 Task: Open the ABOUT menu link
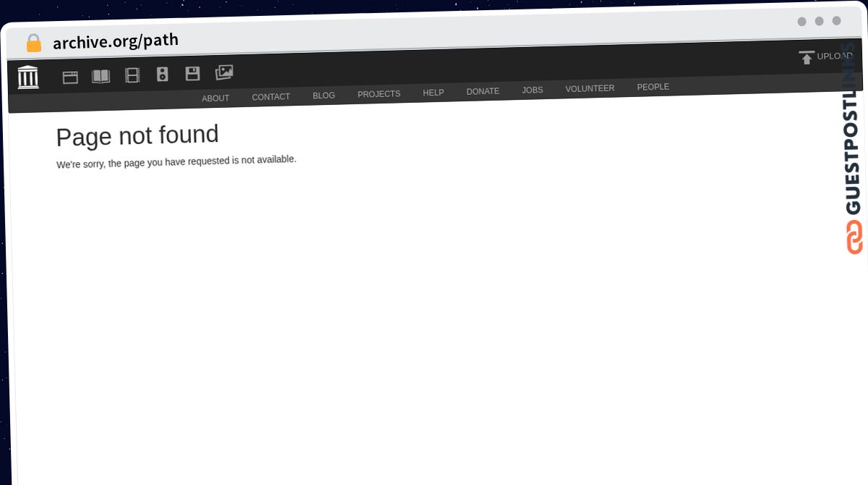pos(216,98)
